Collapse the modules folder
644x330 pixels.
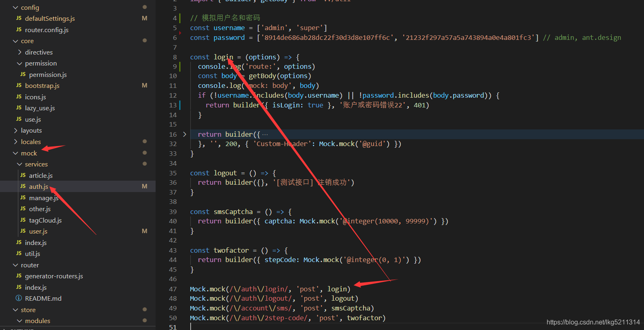point(20,321)
